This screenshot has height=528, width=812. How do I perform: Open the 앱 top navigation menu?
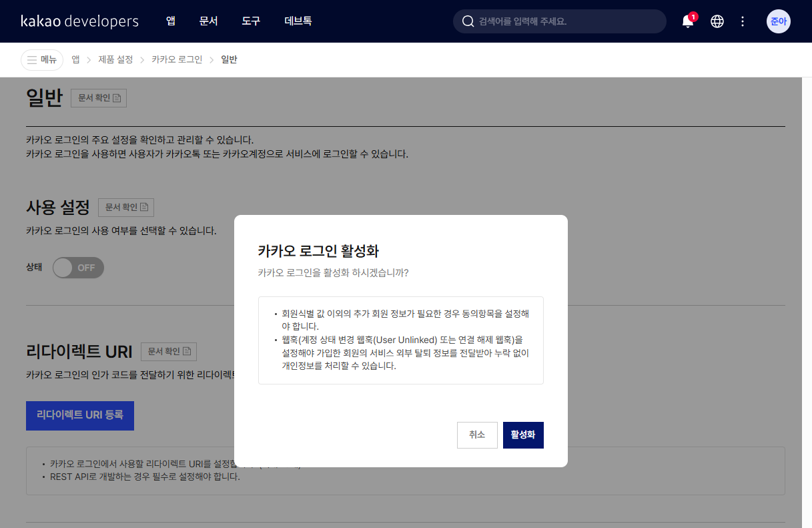(171, 21)
